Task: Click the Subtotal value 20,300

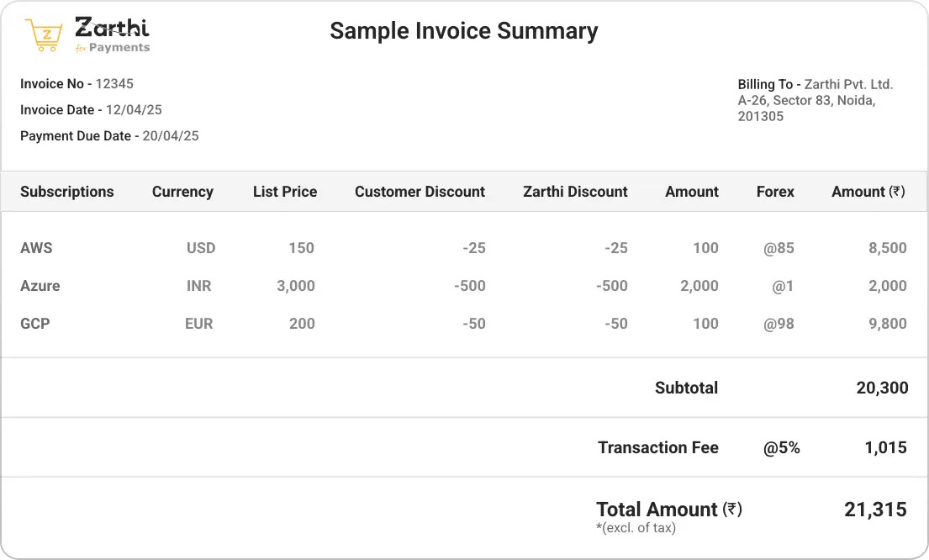Action: [x=882, y=388]
